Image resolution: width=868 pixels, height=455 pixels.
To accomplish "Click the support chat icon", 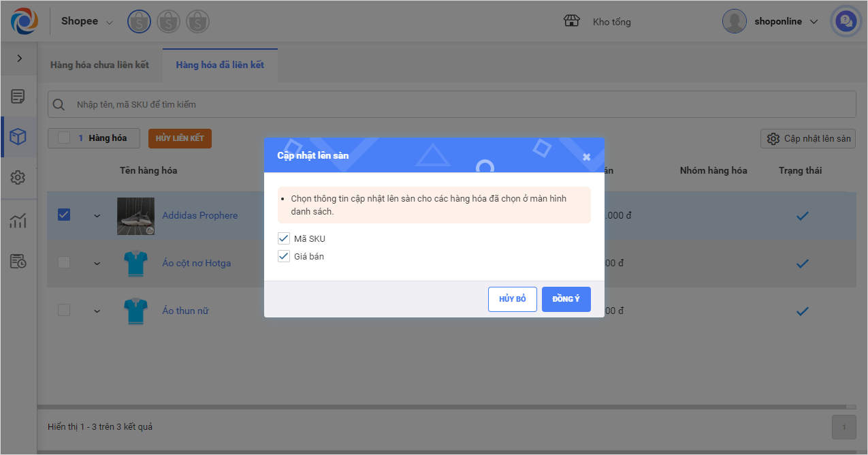I will [846, 22].
